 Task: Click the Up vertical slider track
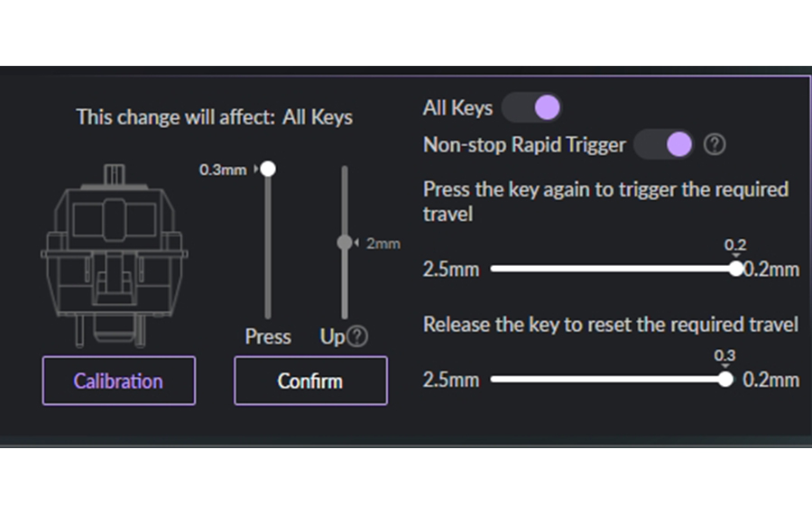coord(345,243)
